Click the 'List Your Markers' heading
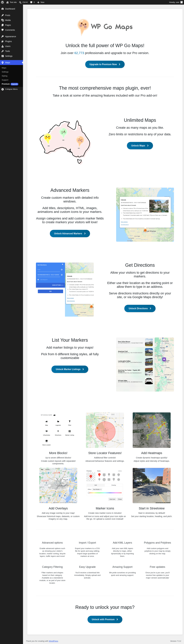This screenshot has height=644, width=184. coord(70,340)
